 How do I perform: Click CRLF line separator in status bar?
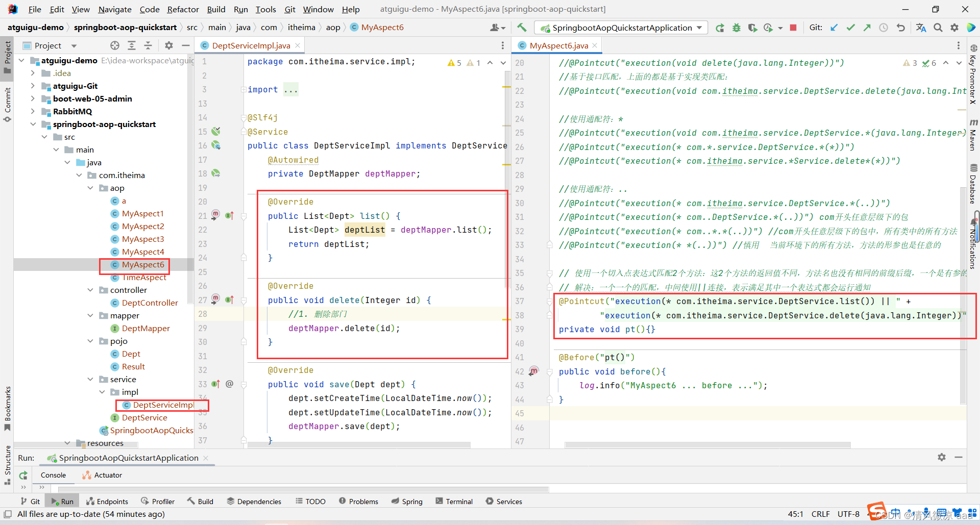(x=820, y=514)
